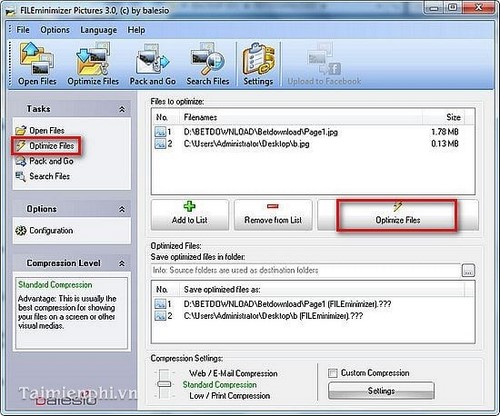Click the Standard Compression heading in description box
The width and height of the screenshot is (500, 416).
pos(55,285)
